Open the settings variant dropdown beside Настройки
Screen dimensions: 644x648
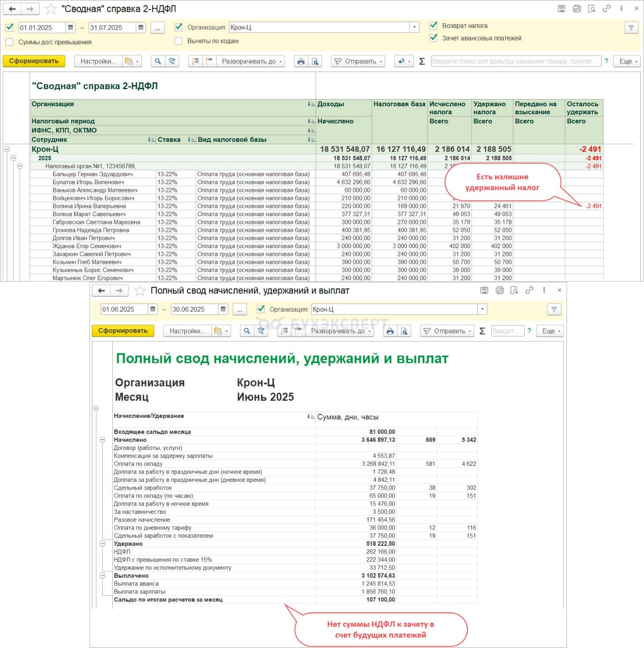click(x=132, y=61)
